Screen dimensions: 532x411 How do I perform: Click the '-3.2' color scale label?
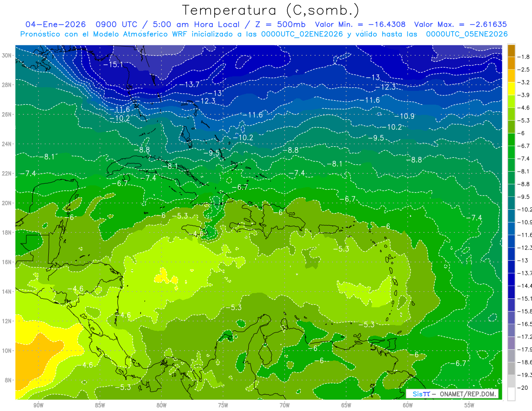click(524, 82)
